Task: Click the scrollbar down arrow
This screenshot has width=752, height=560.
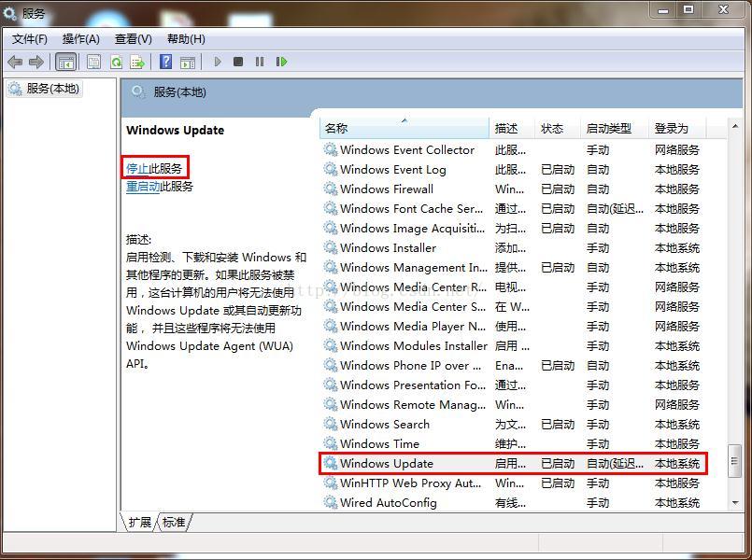Action: 735,502
